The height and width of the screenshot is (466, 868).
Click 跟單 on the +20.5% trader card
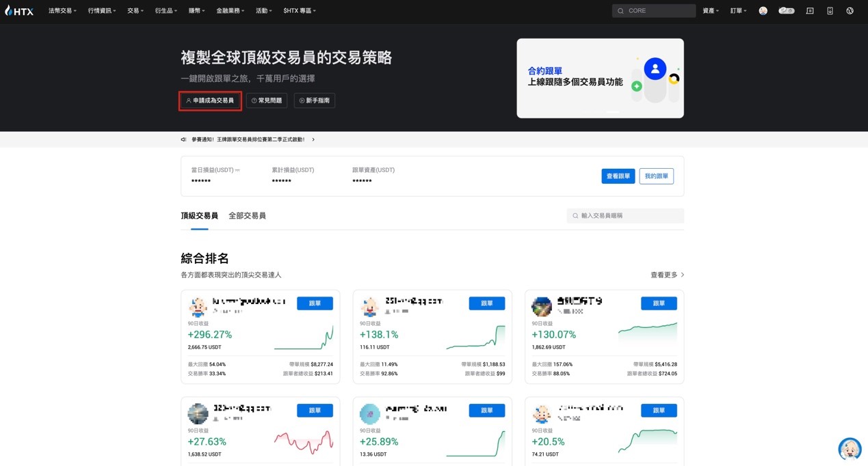[x=659, y=411]
